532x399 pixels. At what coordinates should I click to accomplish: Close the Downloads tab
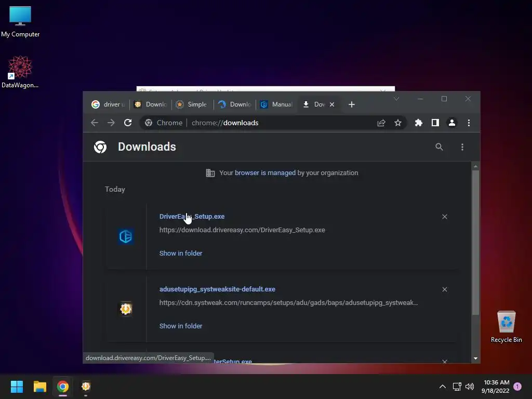pos(332,104)
